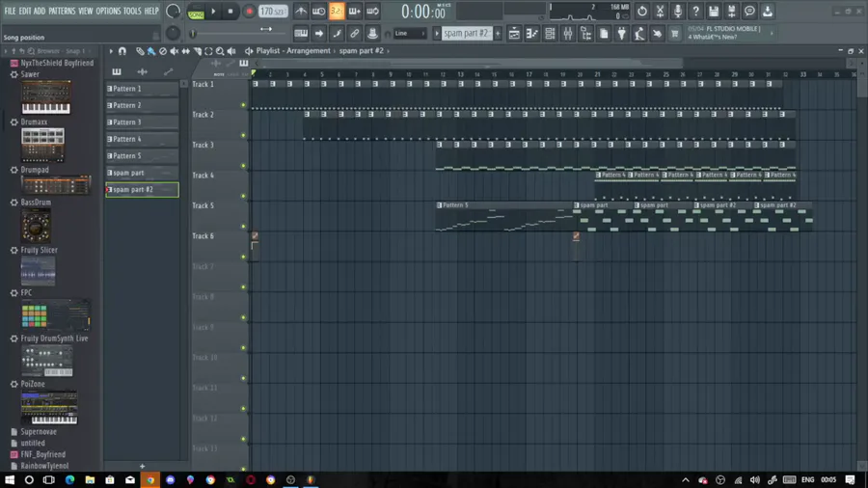
Task: Select the playlist Paint brush tool
Action: tap(151, 51)
